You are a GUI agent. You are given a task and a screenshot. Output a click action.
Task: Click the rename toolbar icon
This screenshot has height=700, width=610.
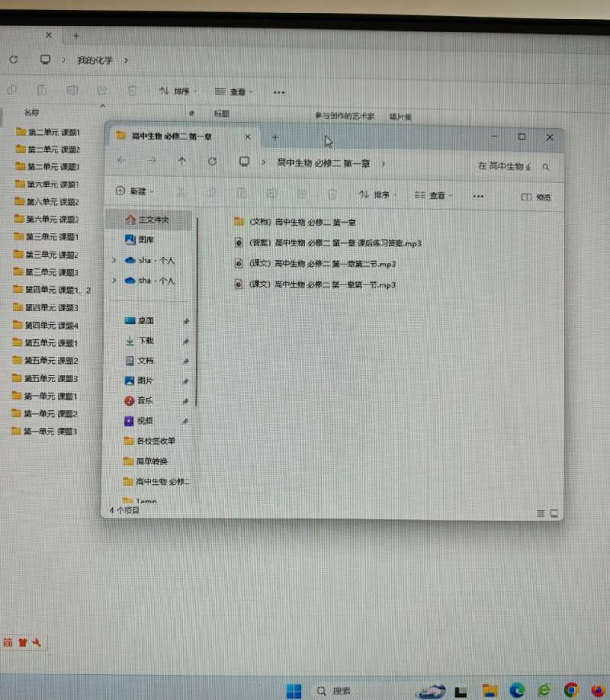[271, 194]
